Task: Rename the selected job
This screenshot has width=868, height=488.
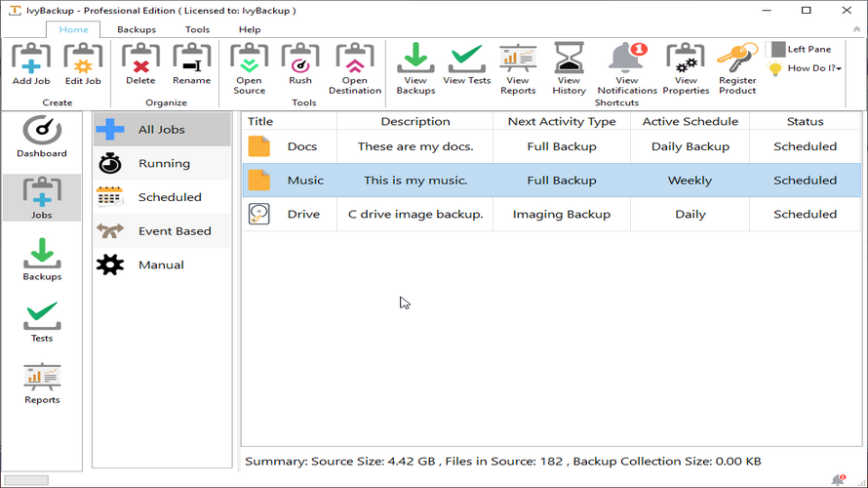Action: (x=191, y=64)
